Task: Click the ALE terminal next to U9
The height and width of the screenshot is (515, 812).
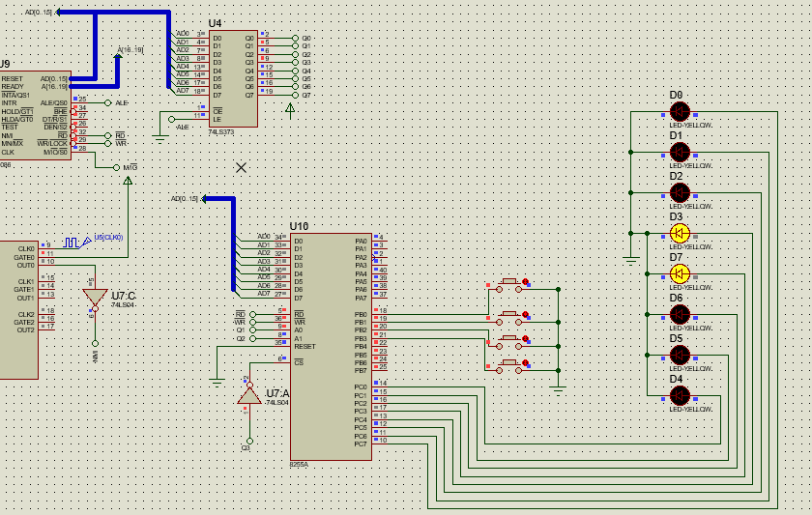Action: (107, 103)
